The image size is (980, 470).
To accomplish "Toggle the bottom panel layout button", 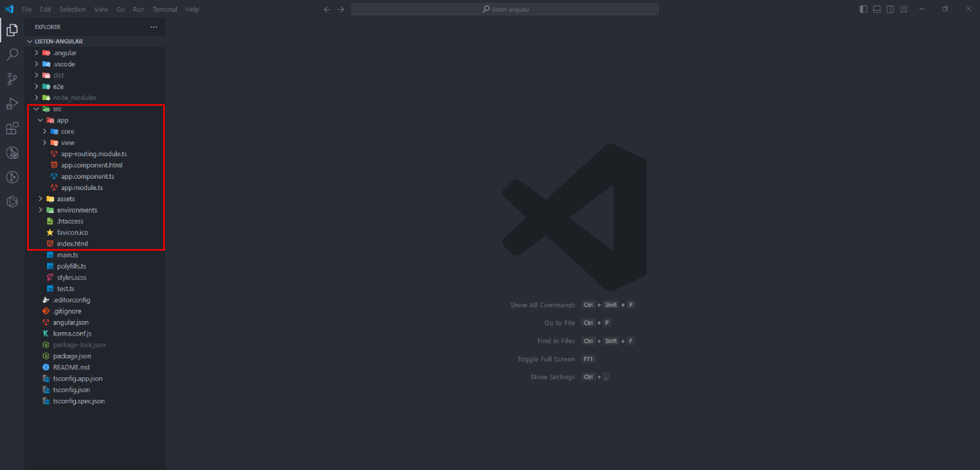I will 877,9.
